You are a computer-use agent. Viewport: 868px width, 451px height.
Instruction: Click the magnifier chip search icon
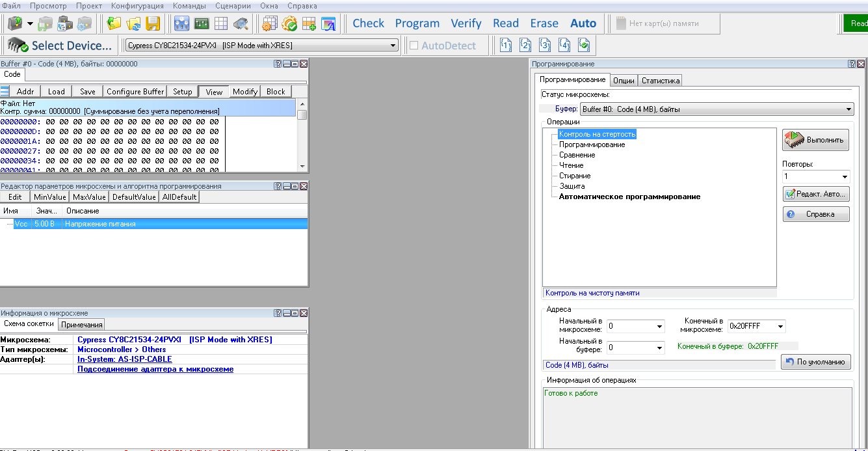241,24
